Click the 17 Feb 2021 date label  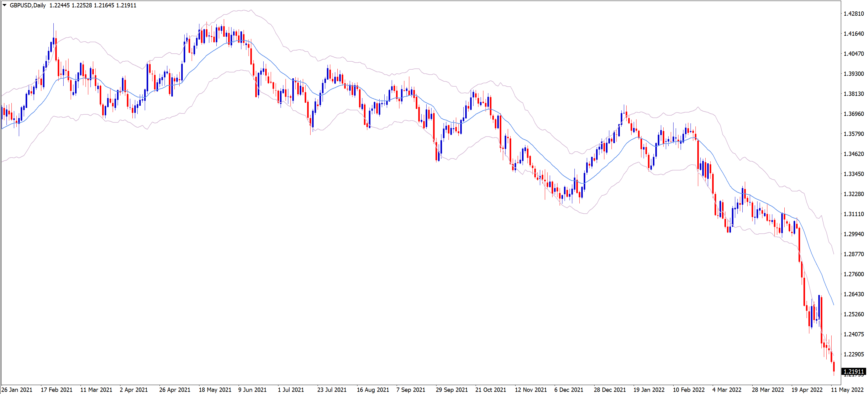tap(56, 390)
